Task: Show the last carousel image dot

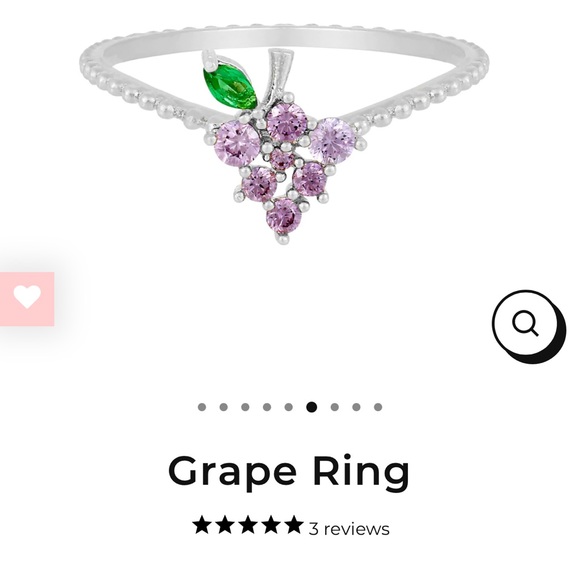Action: [x=378, y=407]
